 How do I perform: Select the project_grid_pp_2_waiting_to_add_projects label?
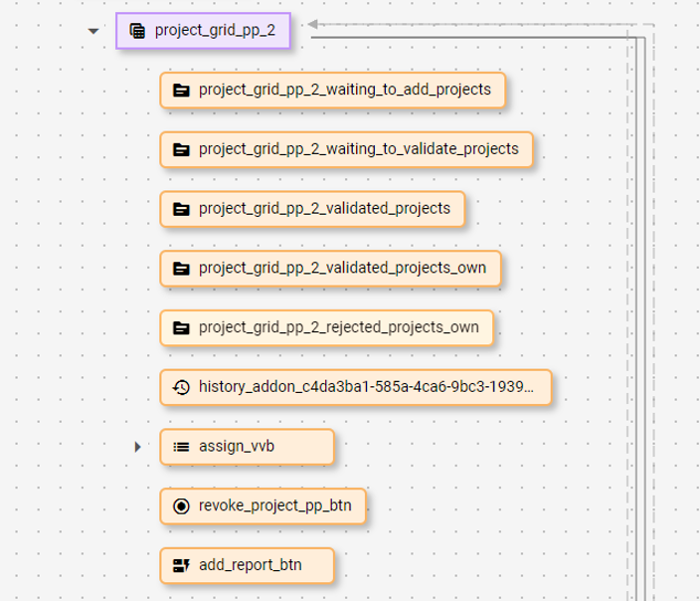coord(344,90)
